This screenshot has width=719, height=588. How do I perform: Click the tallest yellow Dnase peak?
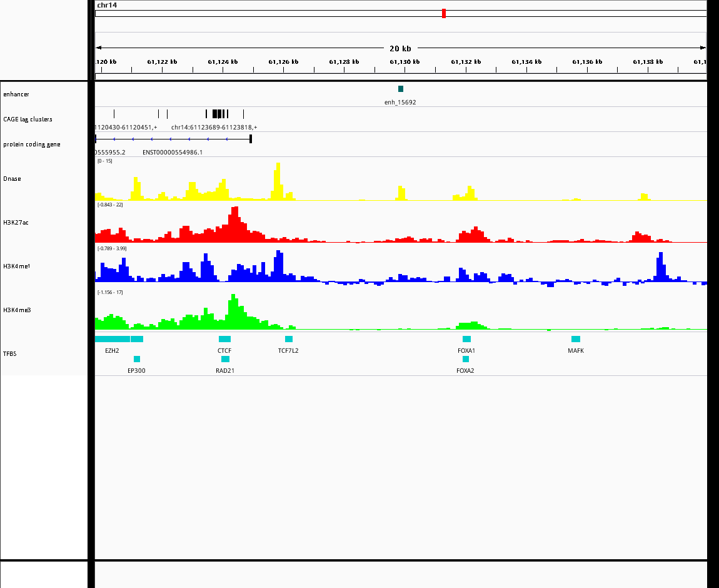(x=278, y=181)
